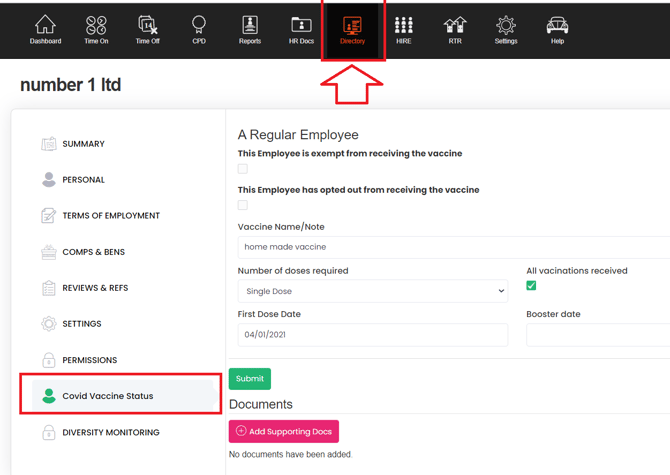The image size is (670, 475).
Task: Select Terms of Employment in sidebar
Action: (110, 216)
